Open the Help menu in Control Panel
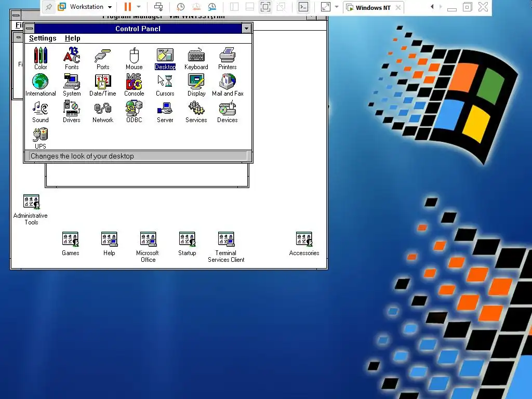The image size is (532, 399). (72, 38)
